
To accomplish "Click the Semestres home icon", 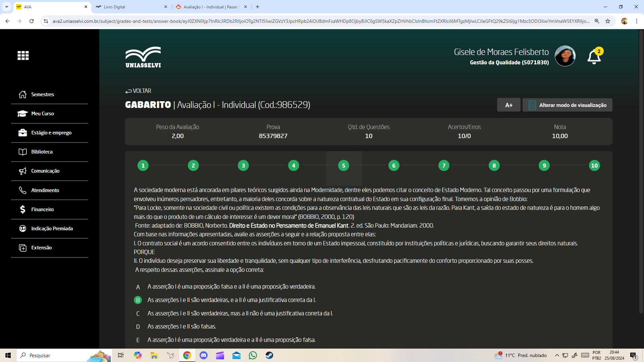I will point(22,95).
